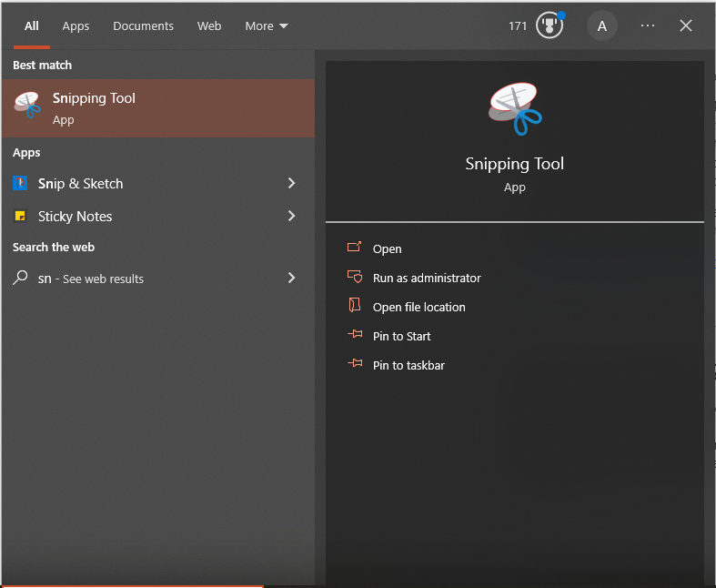Close the search panel with X
The height and width of the screenshot is (588, 716).
[685, 25]
